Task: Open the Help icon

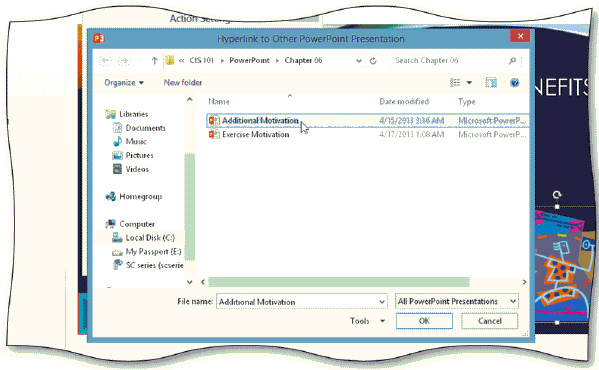Action: coord(515,82)
